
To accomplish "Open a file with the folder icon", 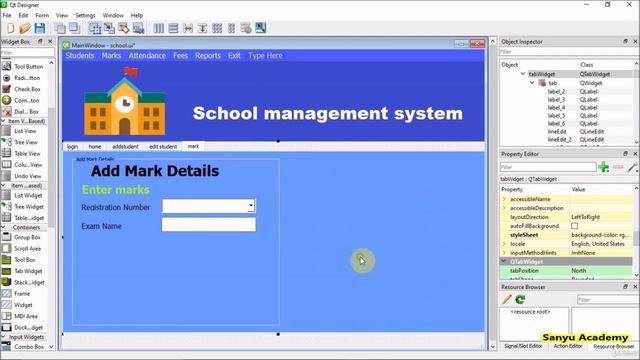I will [25, 28].
